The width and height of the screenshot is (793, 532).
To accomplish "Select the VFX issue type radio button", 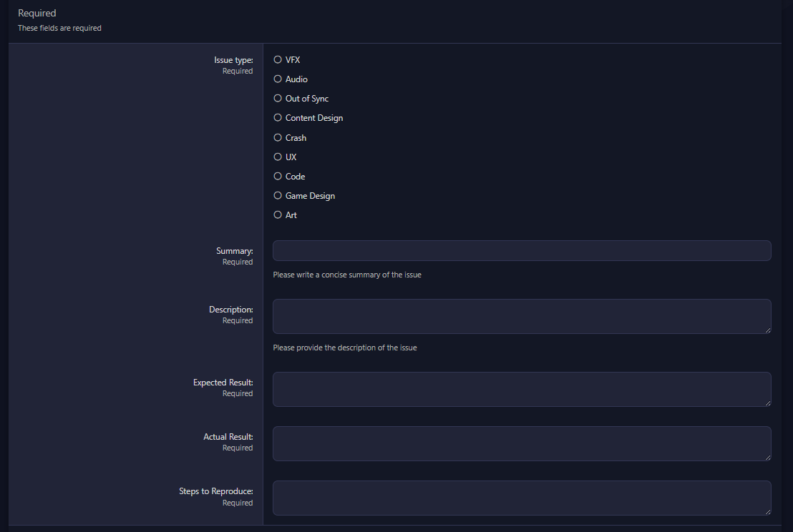I will 278,60.
